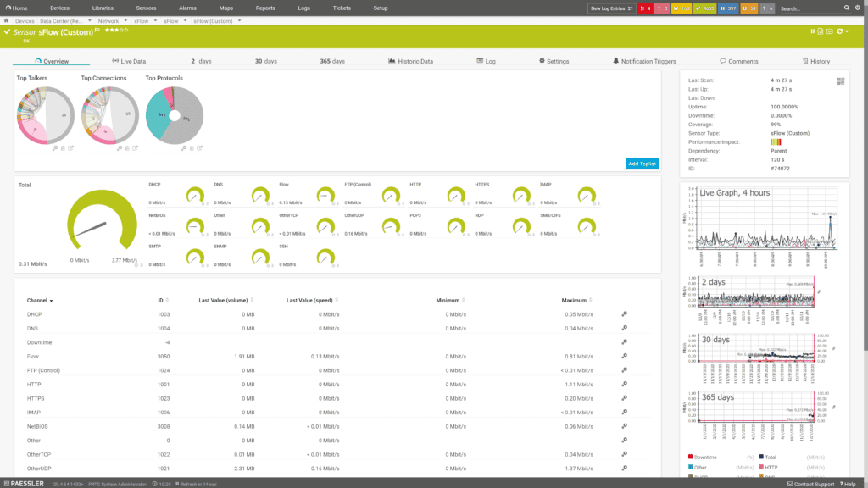Click the Contact Support link
The image size is (868, 488).
[811, 484]
